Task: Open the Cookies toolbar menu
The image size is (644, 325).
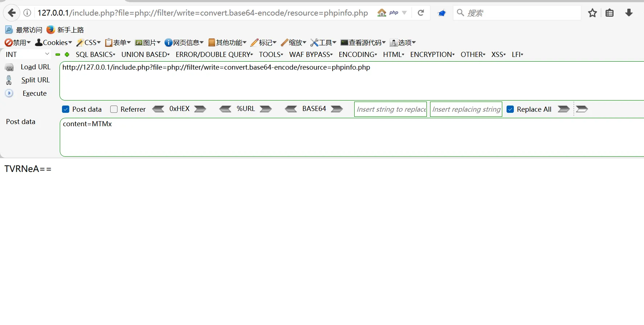Action: [54, 43]
